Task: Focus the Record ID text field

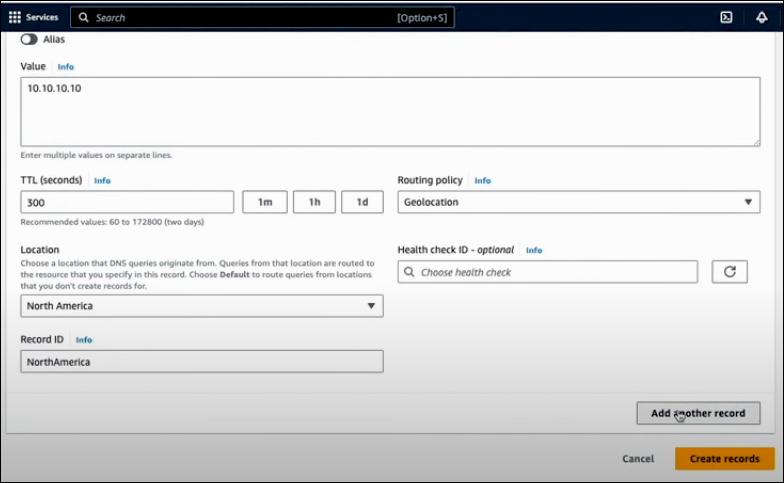Action: click(201, 362)
